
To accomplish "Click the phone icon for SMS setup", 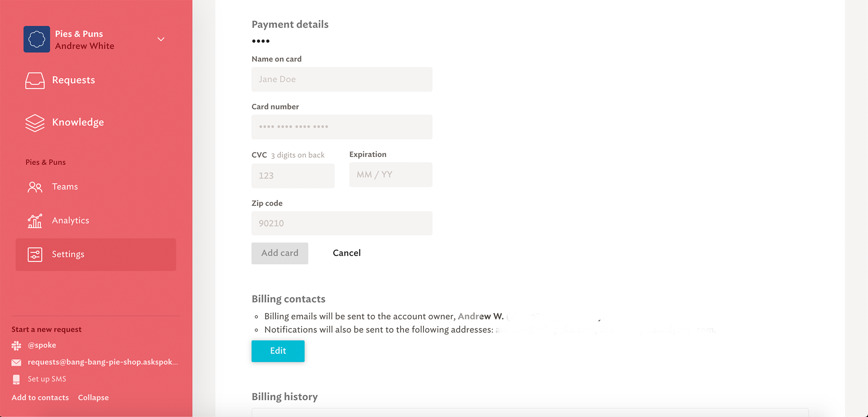I will point(16,379).
